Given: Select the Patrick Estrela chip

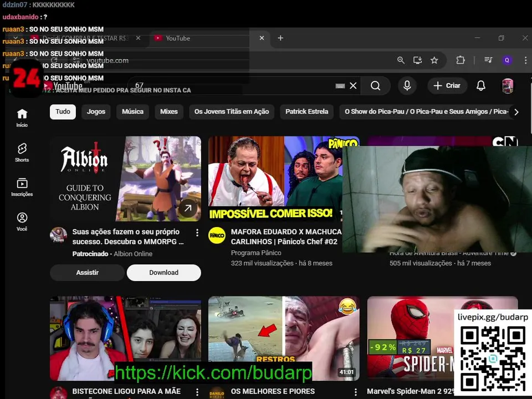Looking at the screenshot, I should tap(306, 111).
